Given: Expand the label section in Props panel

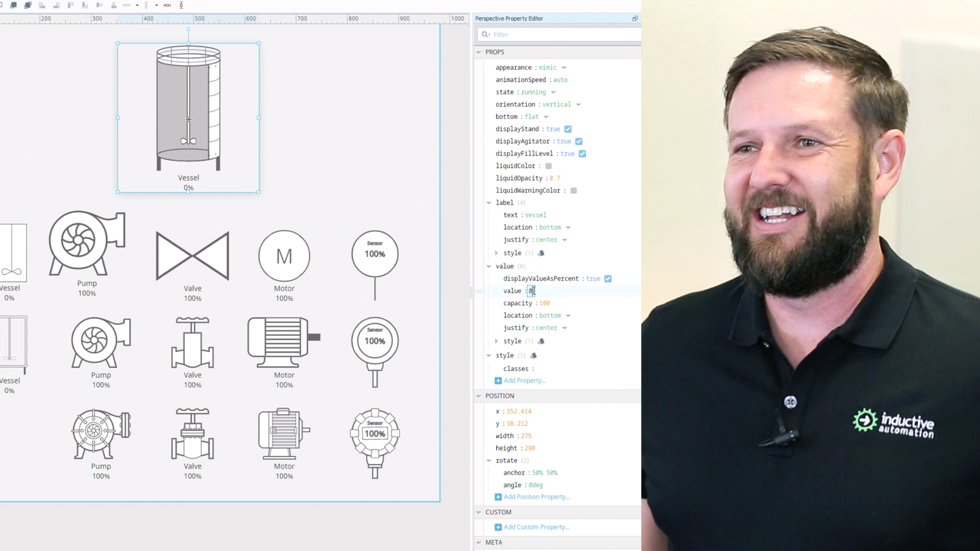Looking at the screenshot, I should tap(489, 202).
